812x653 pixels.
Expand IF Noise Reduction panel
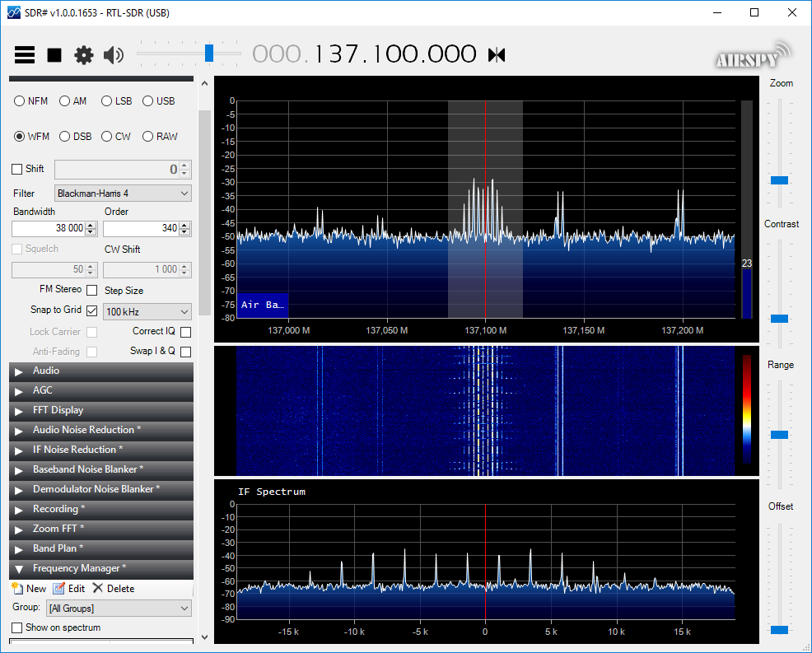[x=101, y=450]
